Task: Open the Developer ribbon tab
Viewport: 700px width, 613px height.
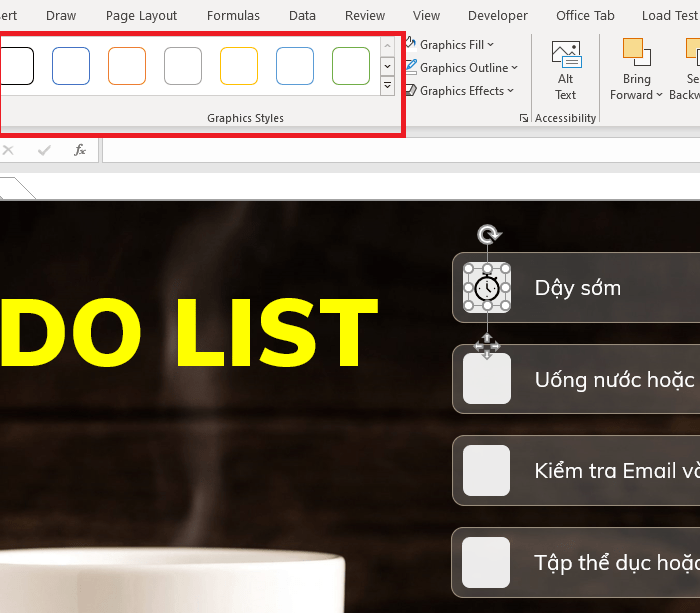Action: [498, 15]
